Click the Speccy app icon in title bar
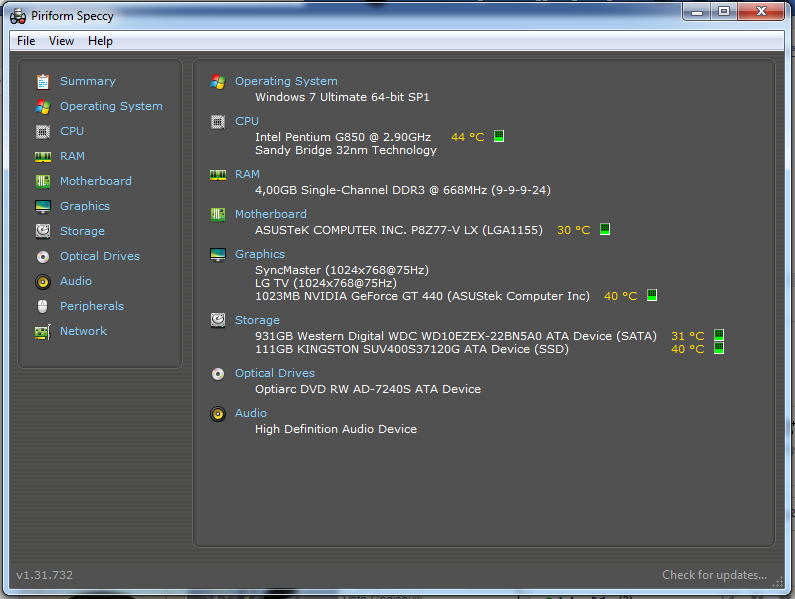Screen dimensions: 795x599 (18, 16)
